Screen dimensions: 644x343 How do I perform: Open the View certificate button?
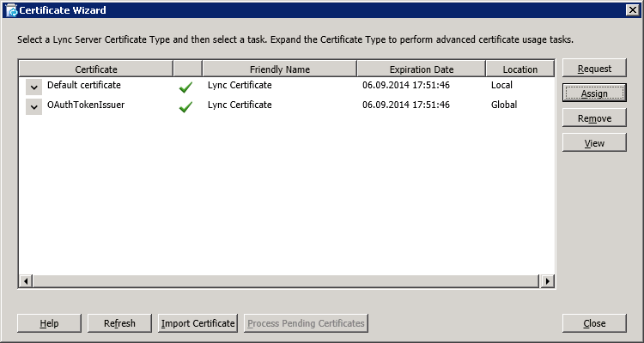594,143
